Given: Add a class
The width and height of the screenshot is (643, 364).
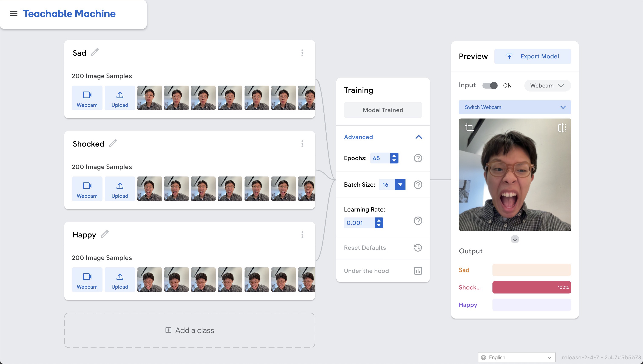Looking at the screenshot, I should coord(190,330).
